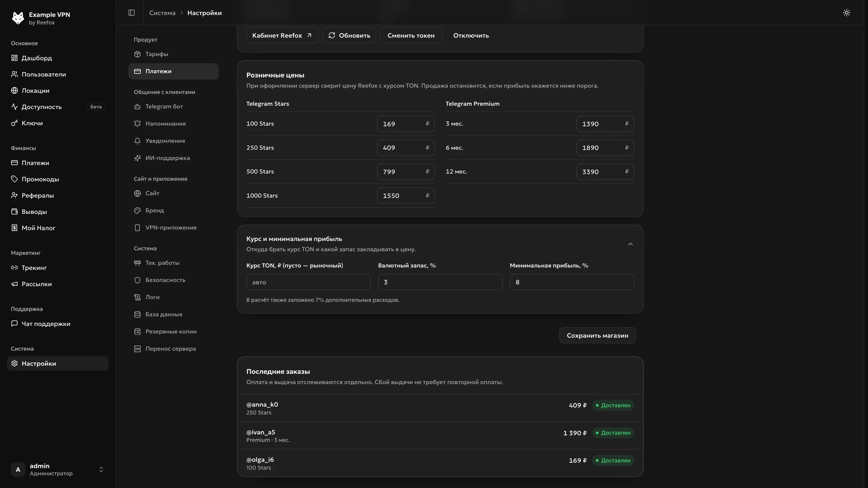Open Доступность beta page
868x488 pixels.
coord(58,107)
